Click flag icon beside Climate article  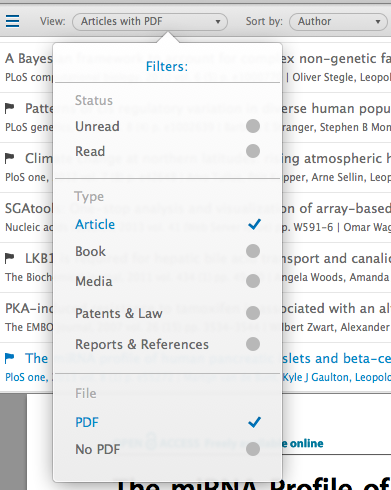(x=10, y=158)
